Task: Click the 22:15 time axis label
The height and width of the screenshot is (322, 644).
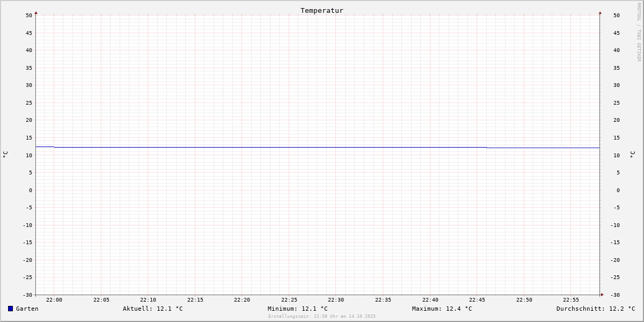Action: coord(195,300)
